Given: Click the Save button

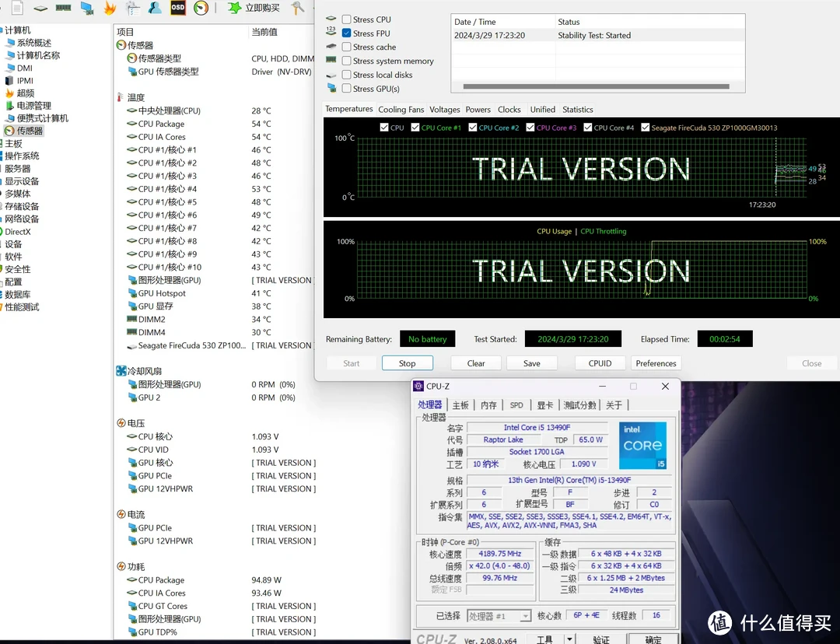Looking at the screenshot, I should point(532,363).
